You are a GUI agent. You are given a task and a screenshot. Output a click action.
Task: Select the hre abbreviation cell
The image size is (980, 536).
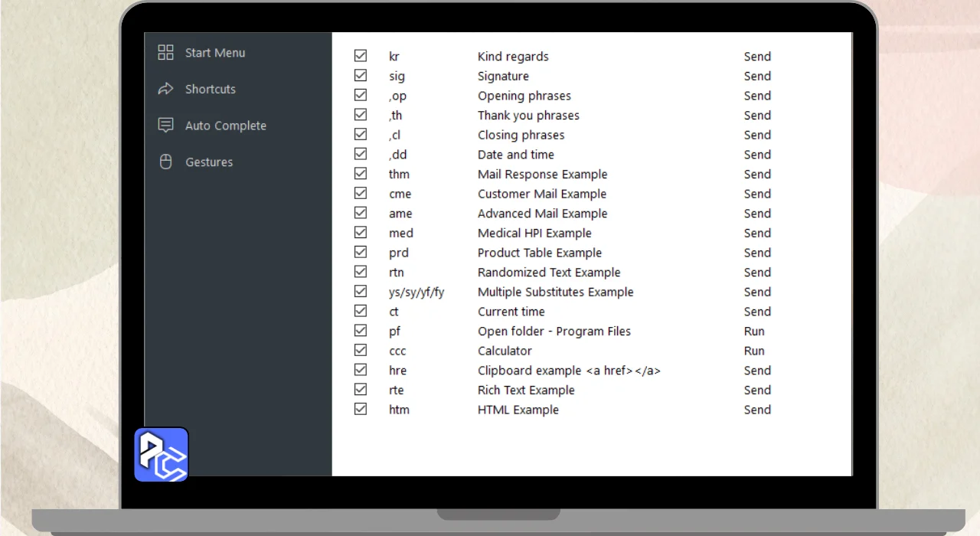(397, 371)
